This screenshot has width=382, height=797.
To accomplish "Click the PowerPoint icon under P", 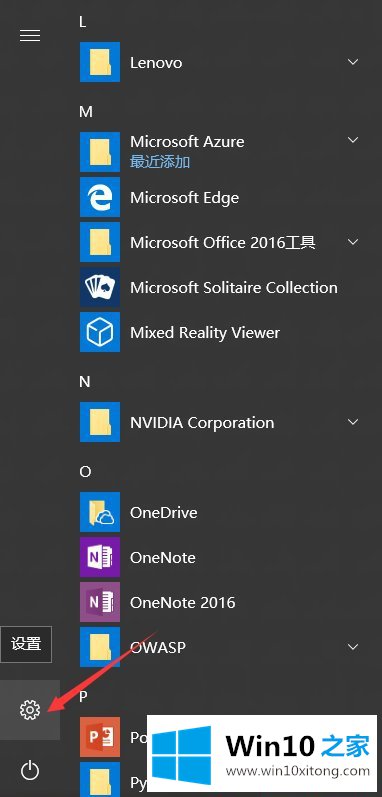I will (100, 737).
